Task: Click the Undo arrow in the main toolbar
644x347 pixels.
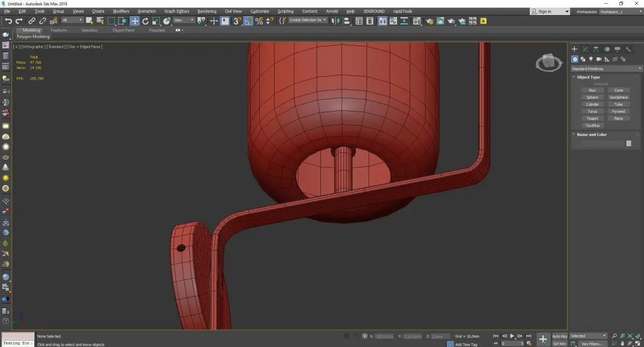Action: 8,21
